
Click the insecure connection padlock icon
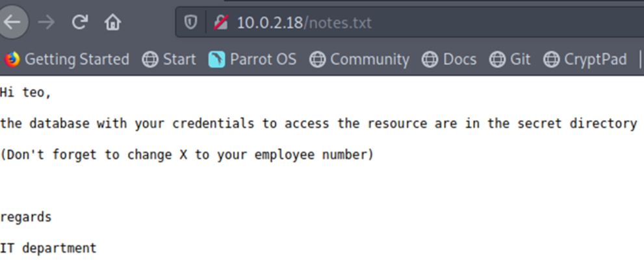tap(220, 23)
